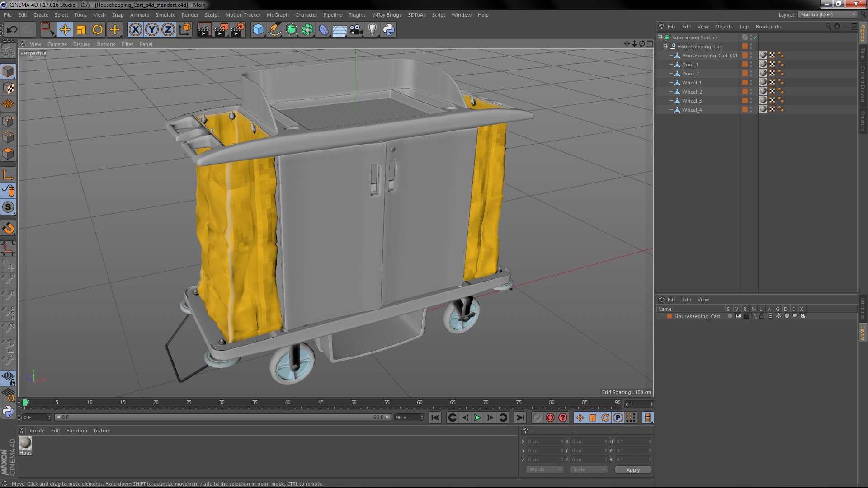This screenshot has width=868, height=488.
Task: Click the Texture tab in material panel
Action: (101, 430)
